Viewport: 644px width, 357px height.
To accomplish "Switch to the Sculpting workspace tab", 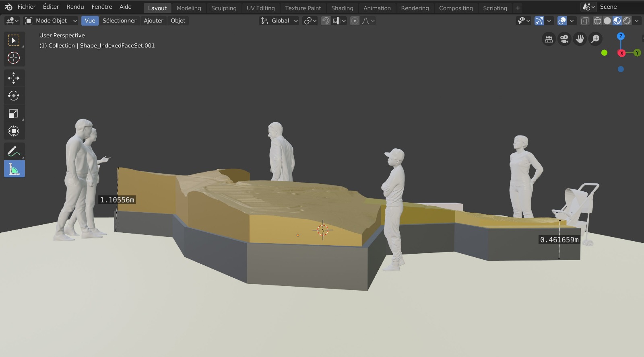I will pos(224,8).
